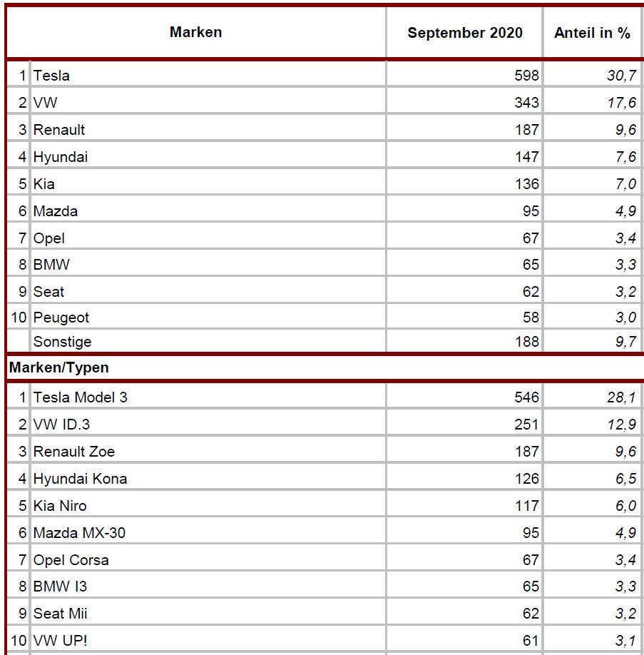The width and height of the screenshot is (644, 655).
Task: Click the Sonstige row label
Action: [x=63, y=341]
